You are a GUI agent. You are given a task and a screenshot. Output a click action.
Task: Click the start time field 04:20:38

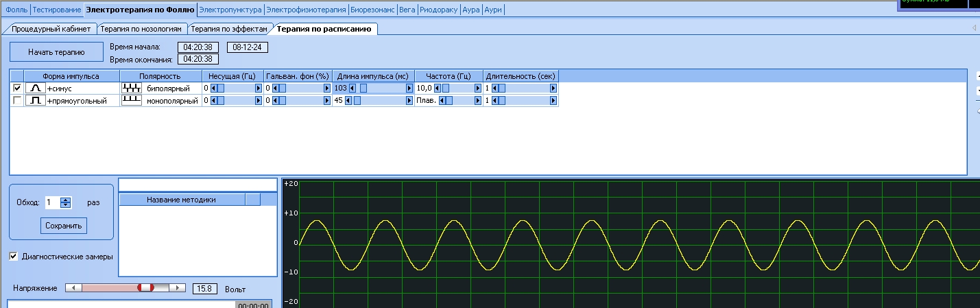pyautogui.click(x=198, y=47)
